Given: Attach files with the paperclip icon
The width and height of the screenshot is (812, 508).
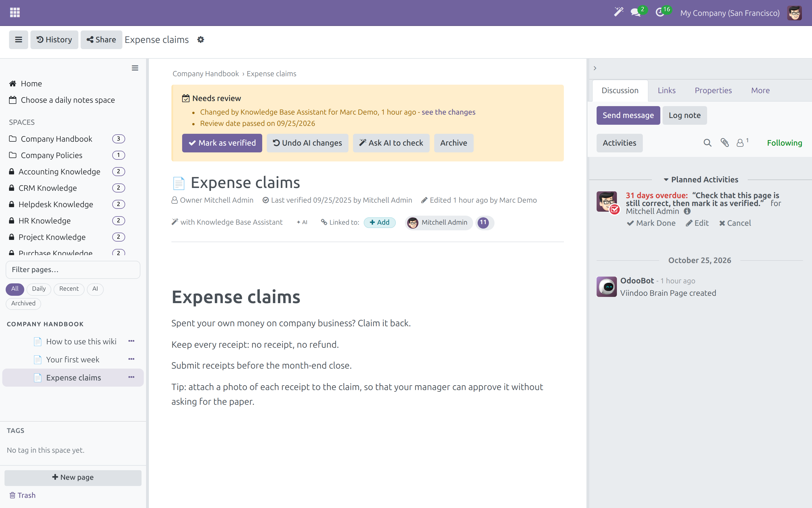Looking at the screenshot, I should (x=725, y=143).
